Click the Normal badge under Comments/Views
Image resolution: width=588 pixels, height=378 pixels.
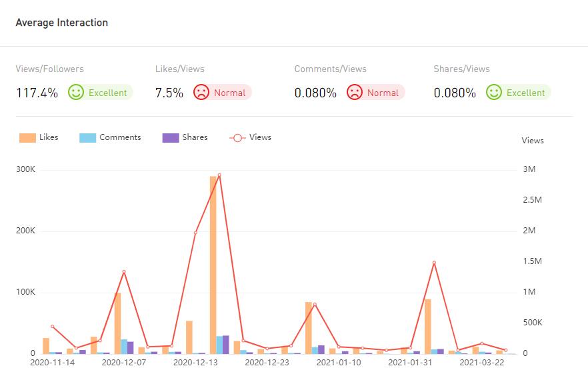click(383, 93)
